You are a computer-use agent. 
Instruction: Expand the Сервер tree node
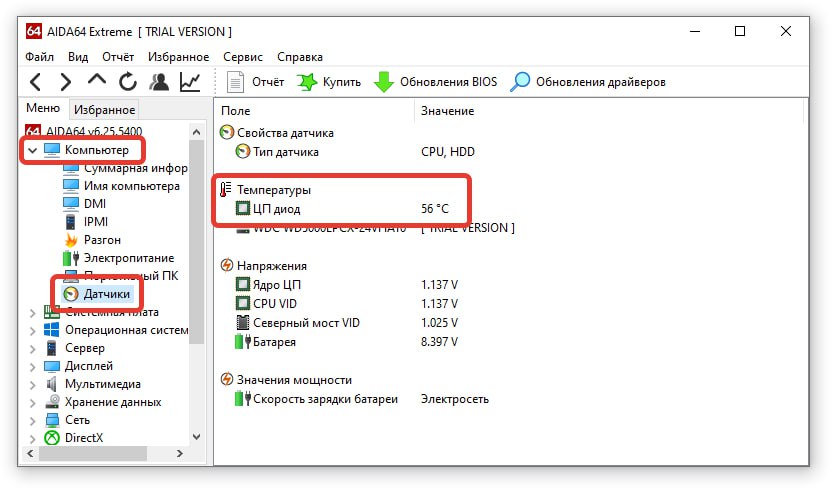pyautogui.click(x=32, y=348)
